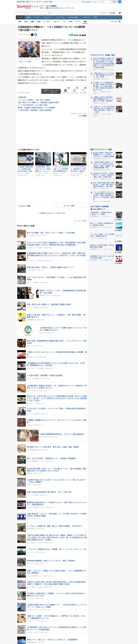Dismiss the クレーム1万7000件以上 card
The image size is (138, 644).
click(x=85, y=175)
